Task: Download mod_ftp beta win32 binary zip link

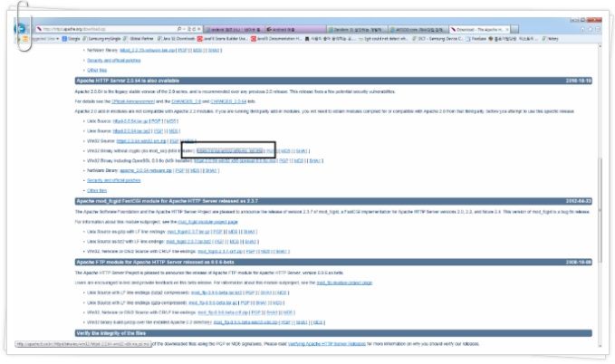Action: pyautogui.click(x=245, y=322)
